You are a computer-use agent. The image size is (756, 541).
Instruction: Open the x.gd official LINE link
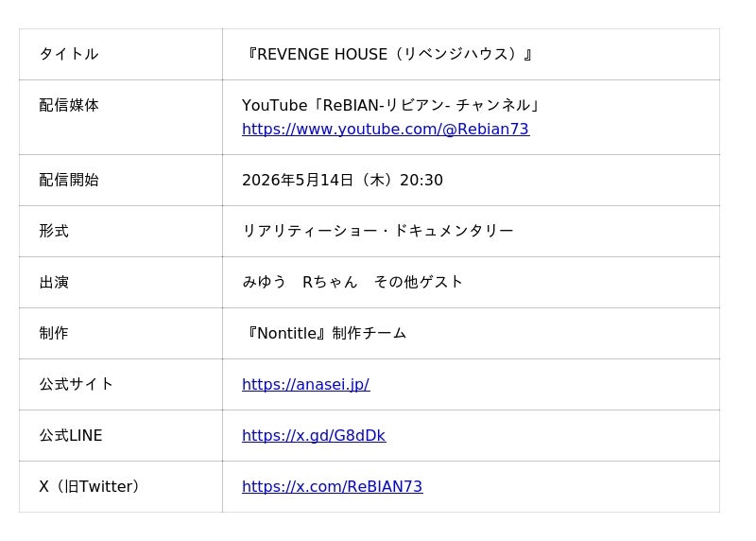tap(313, 436)
